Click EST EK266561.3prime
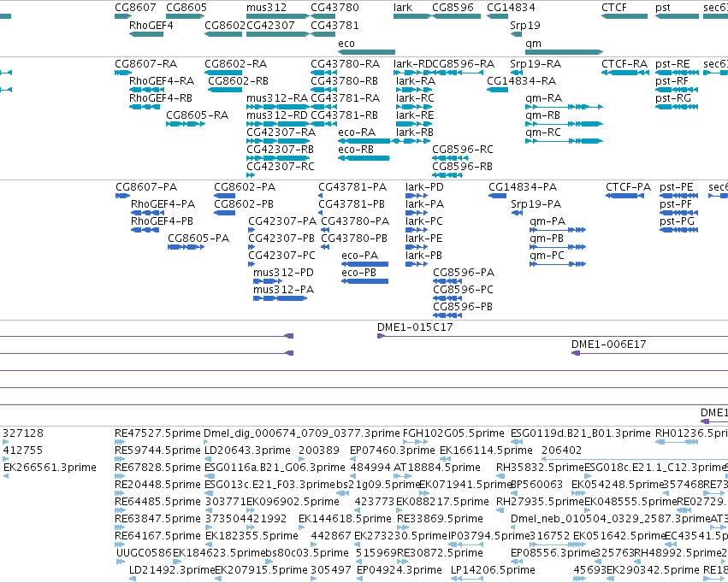Screen dimensions: 728x583 pyautogui.click(x=50, y=468)
